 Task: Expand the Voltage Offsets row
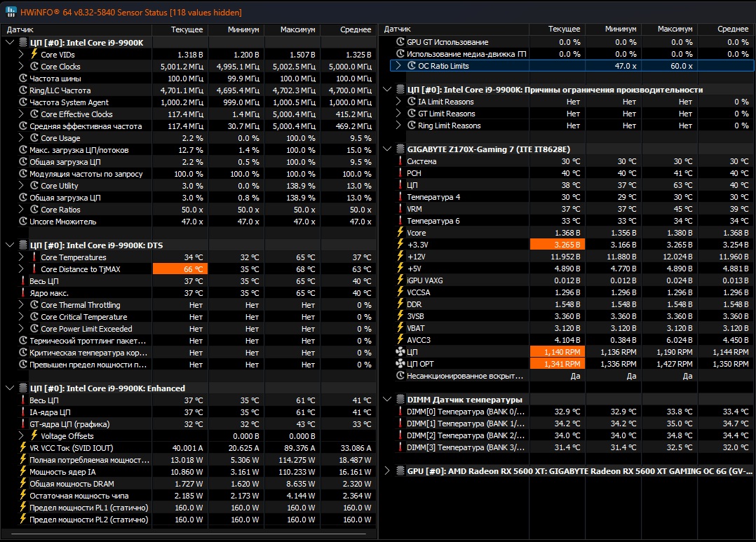coord(21,436)
